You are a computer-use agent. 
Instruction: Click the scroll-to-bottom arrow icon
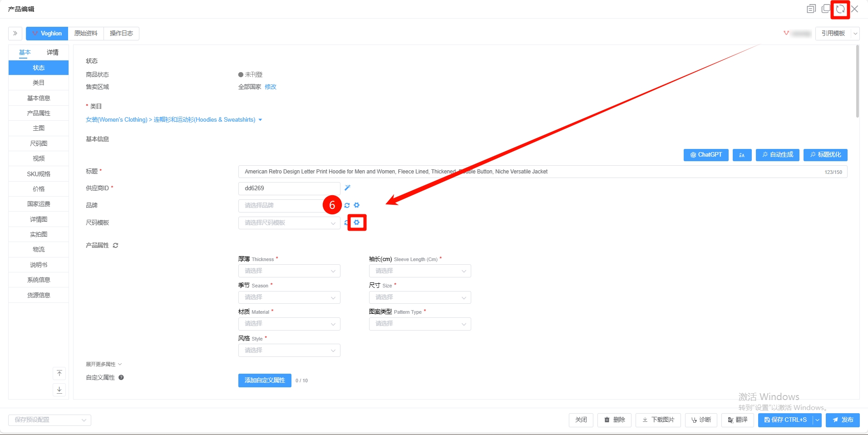coord(59,390)
